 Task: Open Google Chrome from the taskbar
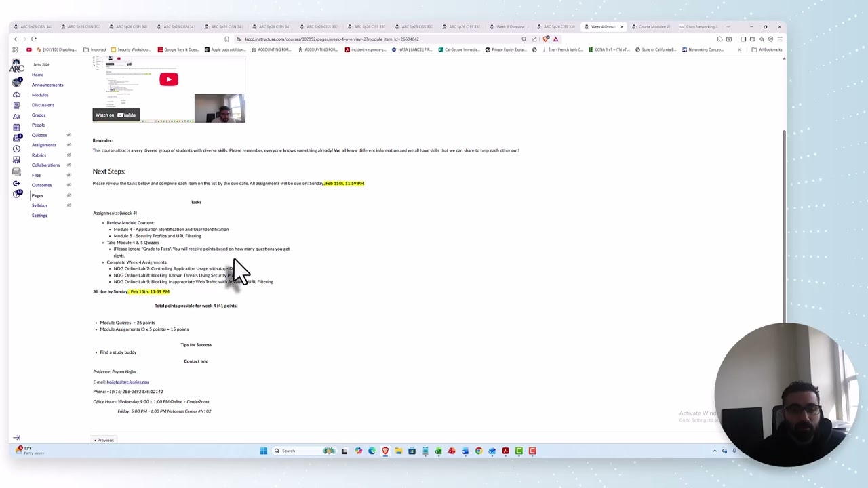479,451
